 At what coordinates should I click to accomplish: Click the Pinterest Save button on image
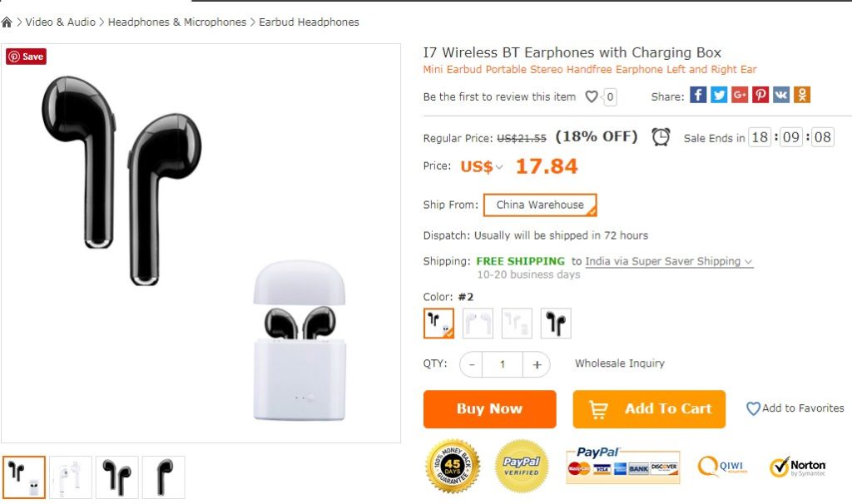pos(26,57)
